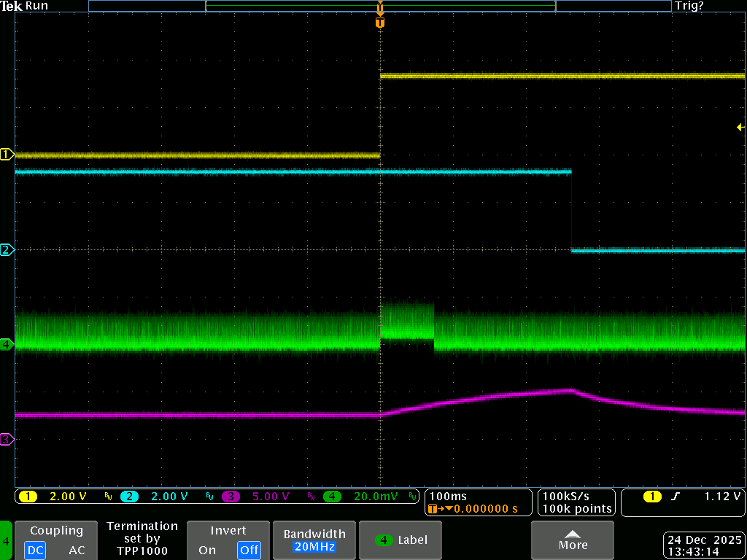Image resolution: width=747 pixels, height=560 pixels.
Task: Click the bandwidth limit icon beside Channel 1 readout
Action: click(x=108, y=497)
